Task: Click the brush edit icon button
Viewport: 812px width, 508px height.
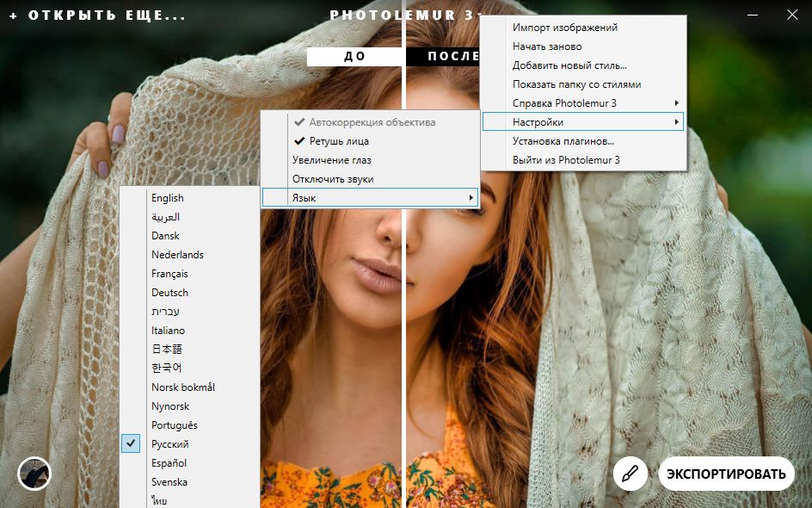Action: [x=631, y=474]
